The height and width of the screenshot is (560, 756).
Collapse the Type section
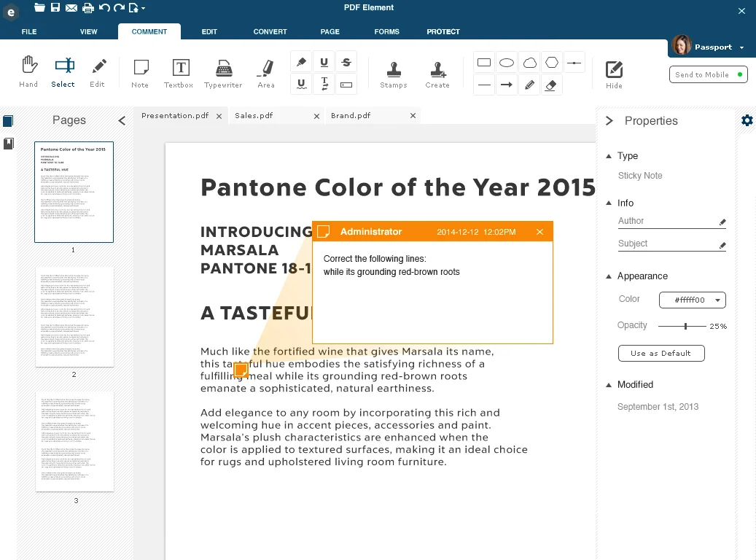[x=609, y=156]
